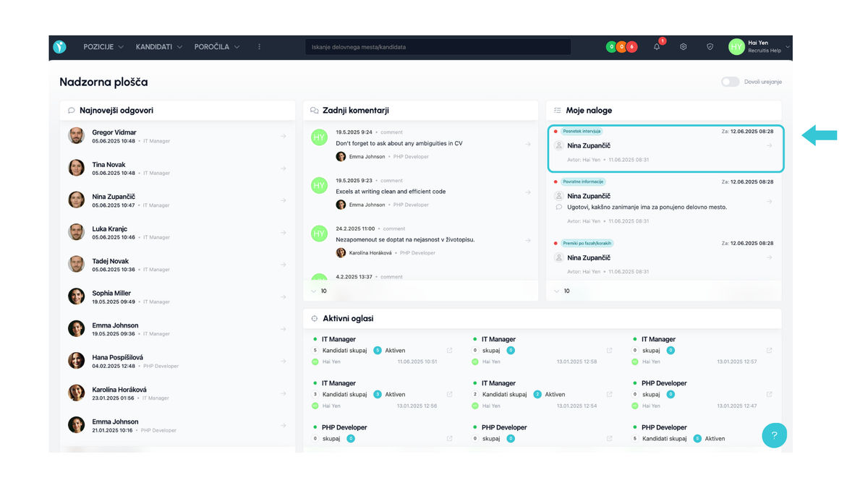Click the HY user avatar in top bar
This screenshot has height=488, width=868.
point(736,47)
